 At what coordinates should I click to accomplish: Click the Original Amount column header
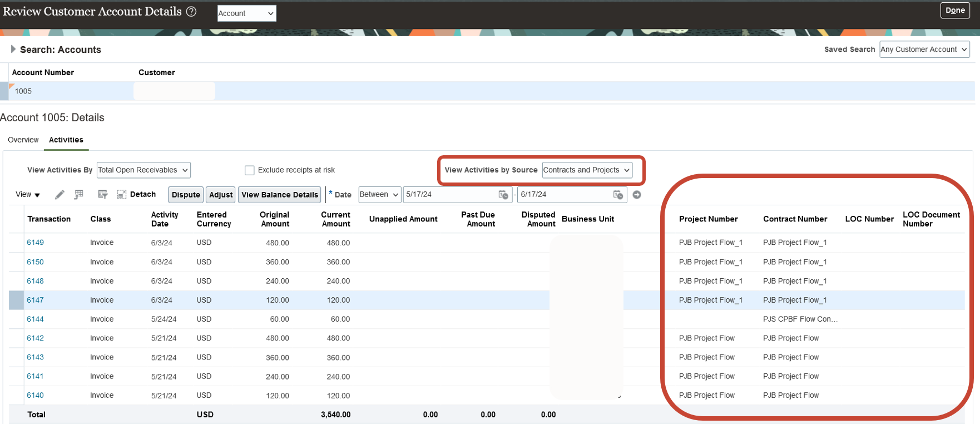(274, 219)
